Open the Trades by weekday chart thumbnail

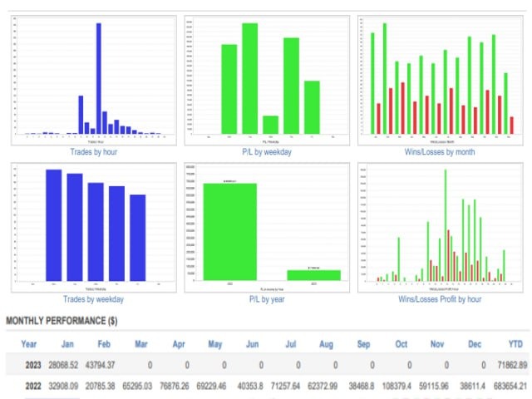94,228
